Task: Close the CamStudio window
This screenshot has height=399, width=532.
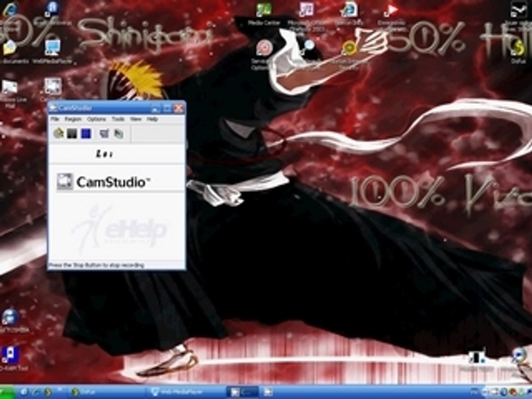Action: 179,108
